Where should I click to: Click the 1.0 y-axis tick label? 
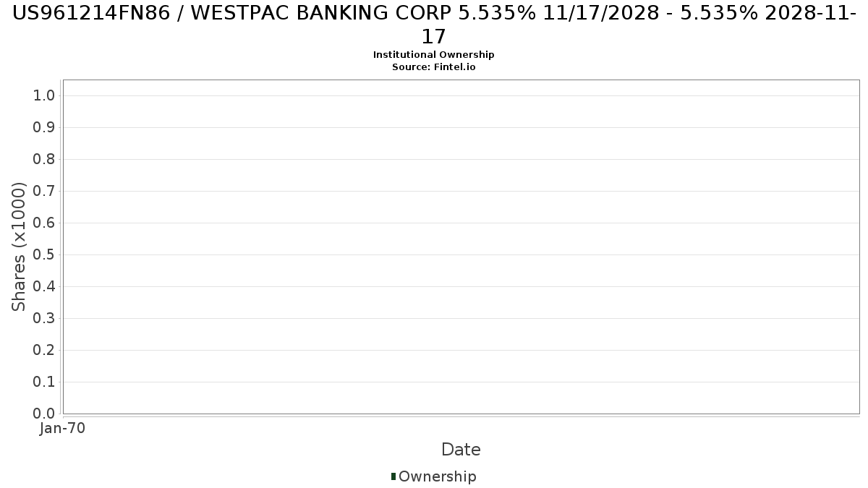click(x=44, y=96)
